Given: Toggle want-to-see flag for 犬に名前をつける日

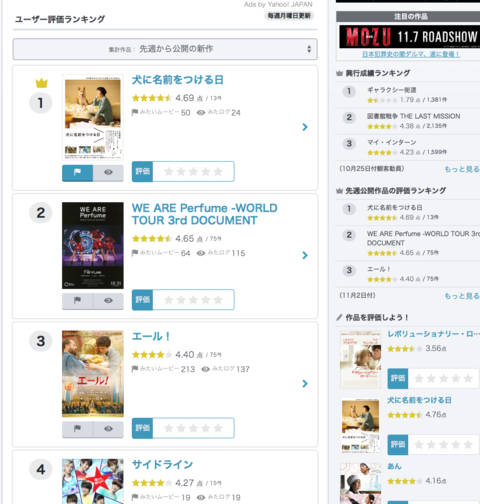Looking at the screenshot, I should 77,172.
